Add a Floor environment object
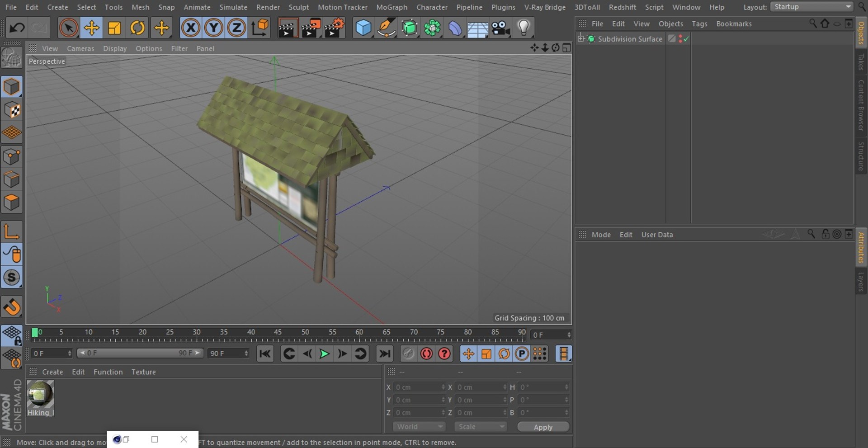868x448 pixels. point(478,29)
